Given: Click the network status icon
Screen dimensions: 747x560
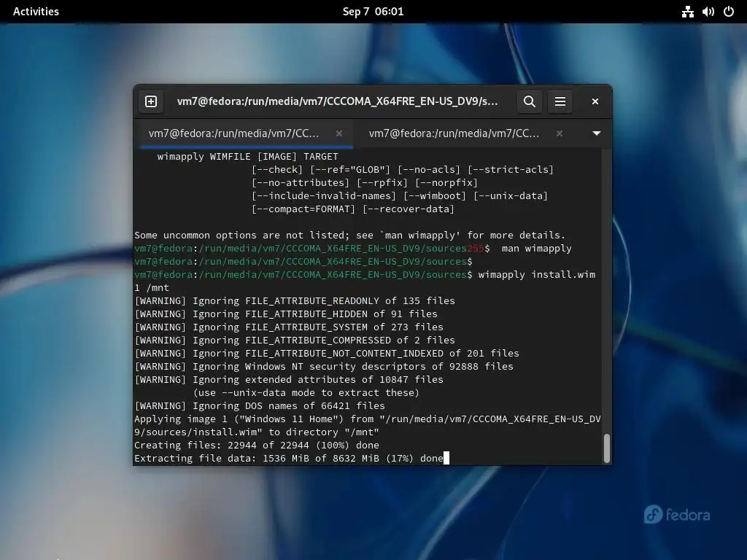Looking at the screenshot, I should [687, 12].
